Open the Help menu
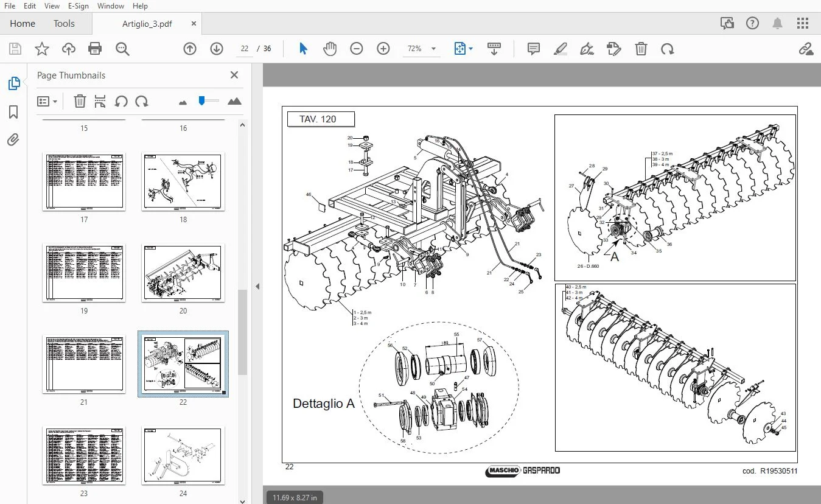 click(140, 6)
